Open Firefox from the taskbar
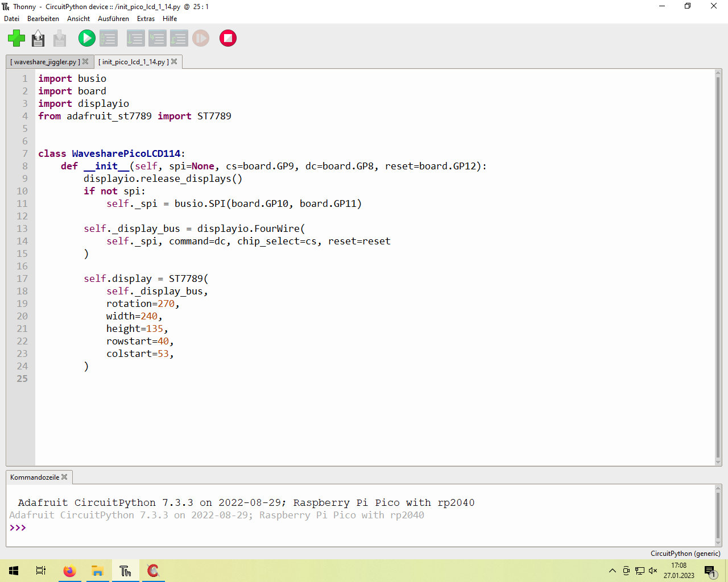The image size is (728, 582). [x=69, y=571]
